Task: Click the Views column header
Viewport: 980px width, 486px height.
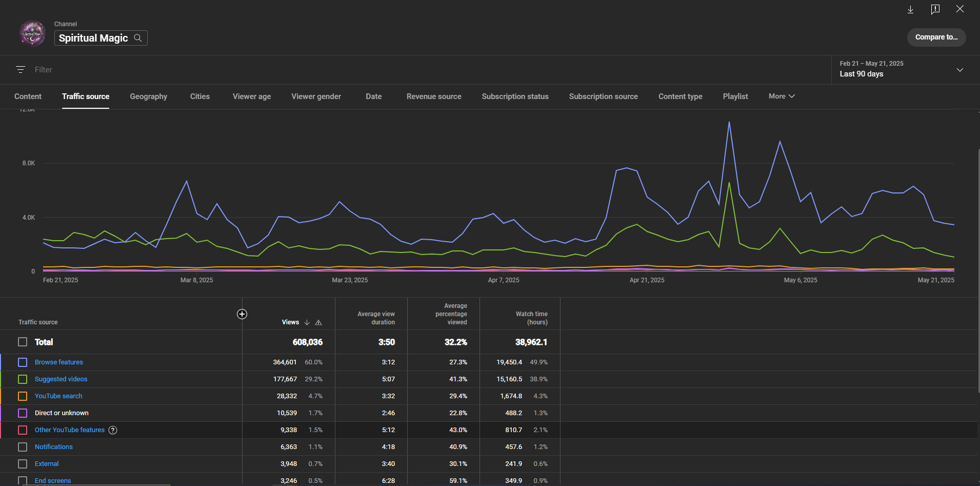Action: click(x=290, y=322)
